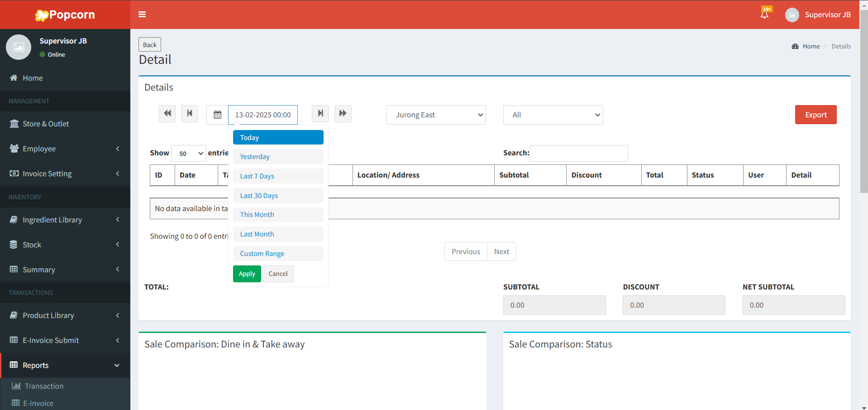This screenshot has height=410, width=868.
Task: Click the Next pagination button
Action: (x=501, y=251)
